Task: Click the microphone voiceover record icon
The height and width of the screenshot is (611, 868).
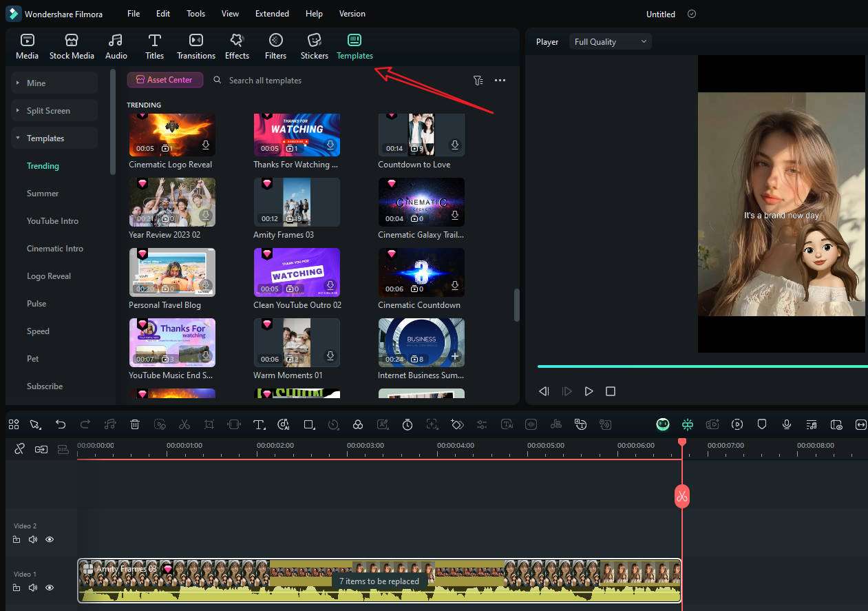Action: click(787, 424)
